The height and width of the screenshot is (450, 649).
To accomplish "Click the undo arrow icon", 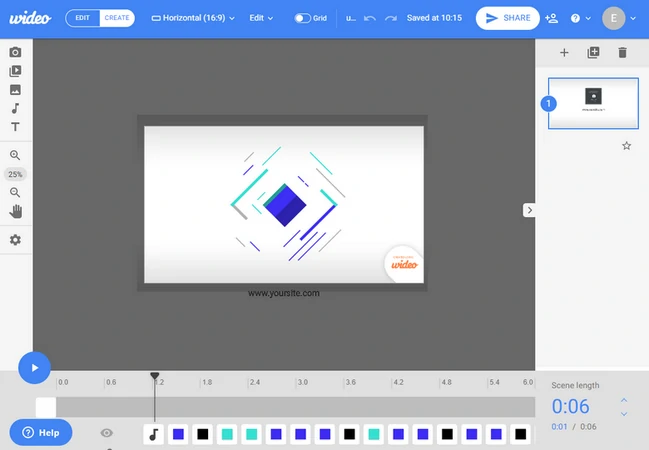I will [370, 18].
